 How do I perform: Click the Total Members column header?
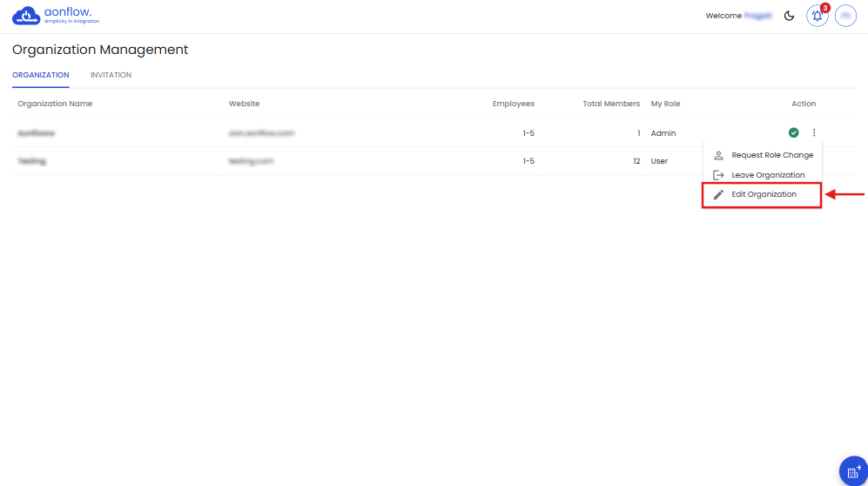[611, 104]
